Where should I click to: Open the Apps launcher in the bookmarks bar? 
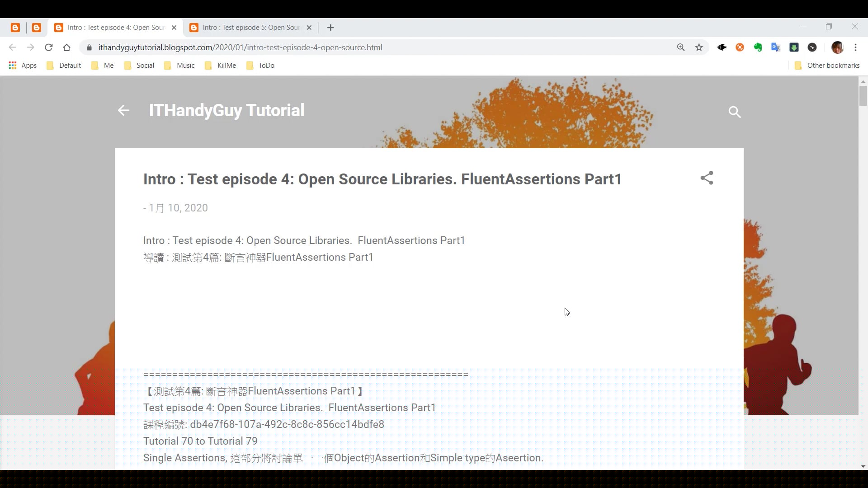(x=23, y=65)
